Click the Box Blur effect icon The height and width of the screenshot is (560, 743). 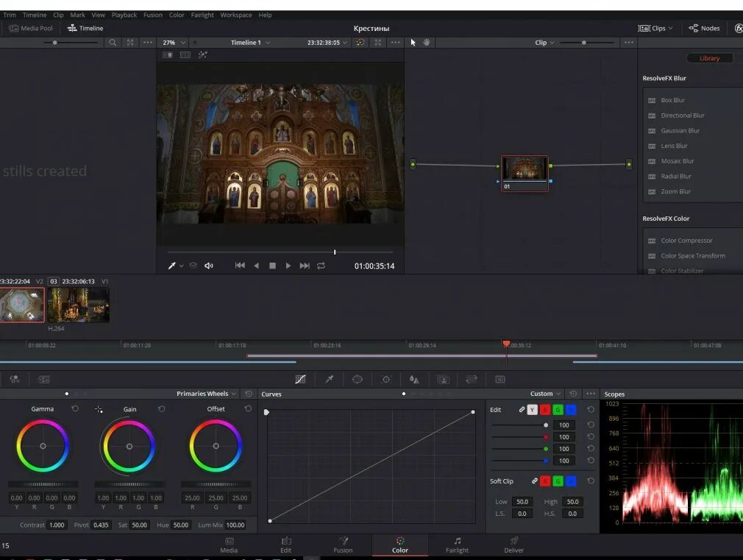coord(652,100)
